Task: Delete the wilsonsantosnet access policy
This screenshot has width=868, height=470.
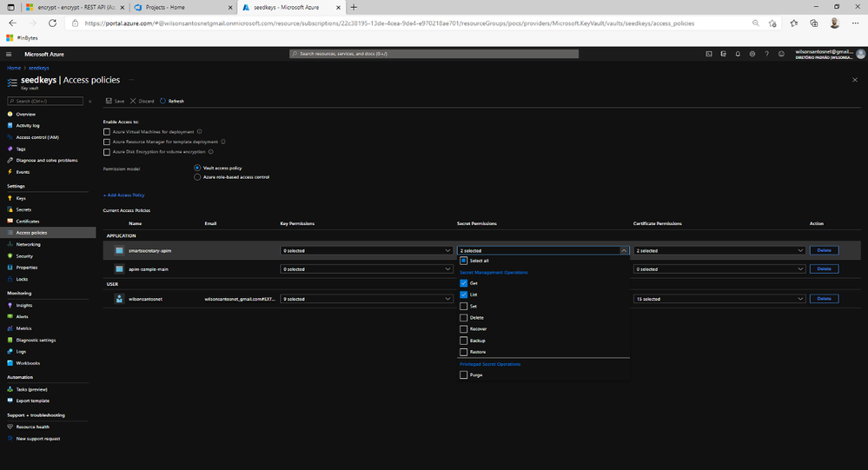Action: [824, 299]
